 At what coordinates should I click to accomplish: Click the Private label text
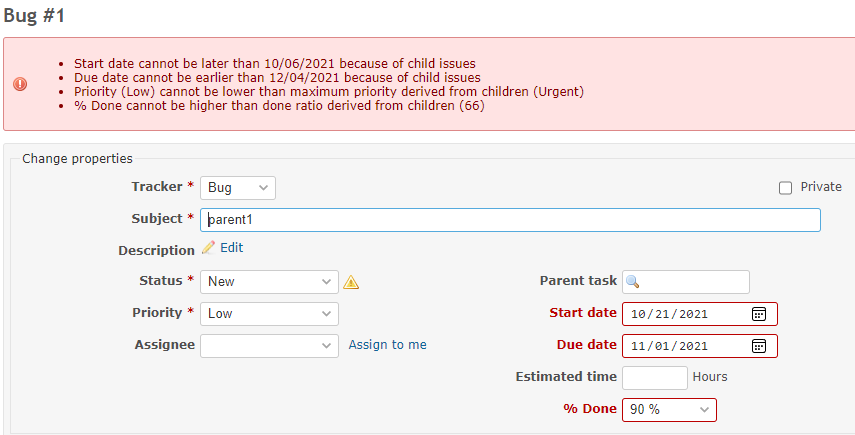click(821, 186)
